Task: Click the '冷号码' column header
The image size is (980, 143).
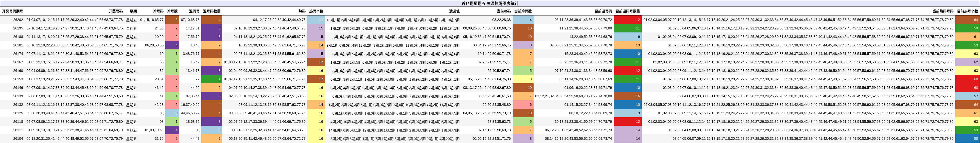Action: tap(158, 11)
